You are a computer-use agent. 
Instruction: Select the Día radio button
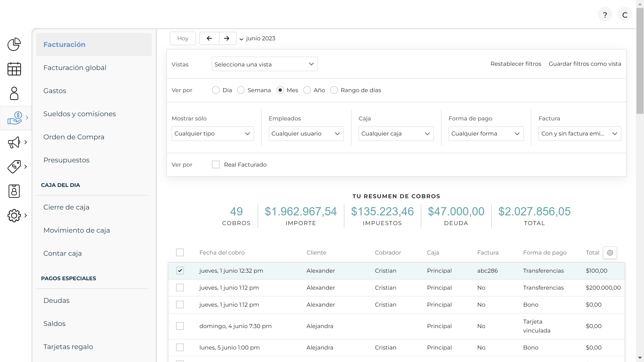[x=216, y=90]
